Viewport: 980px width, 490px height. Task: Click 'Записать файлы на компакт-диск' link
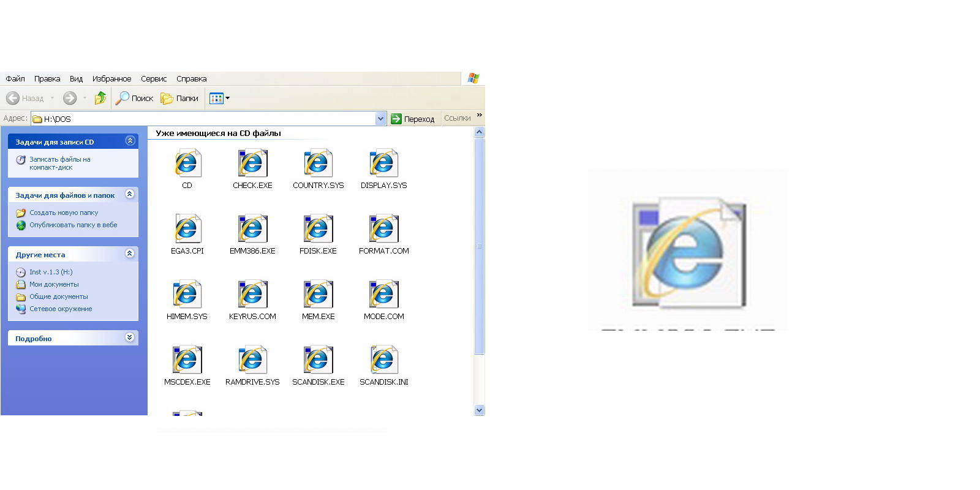60,163
